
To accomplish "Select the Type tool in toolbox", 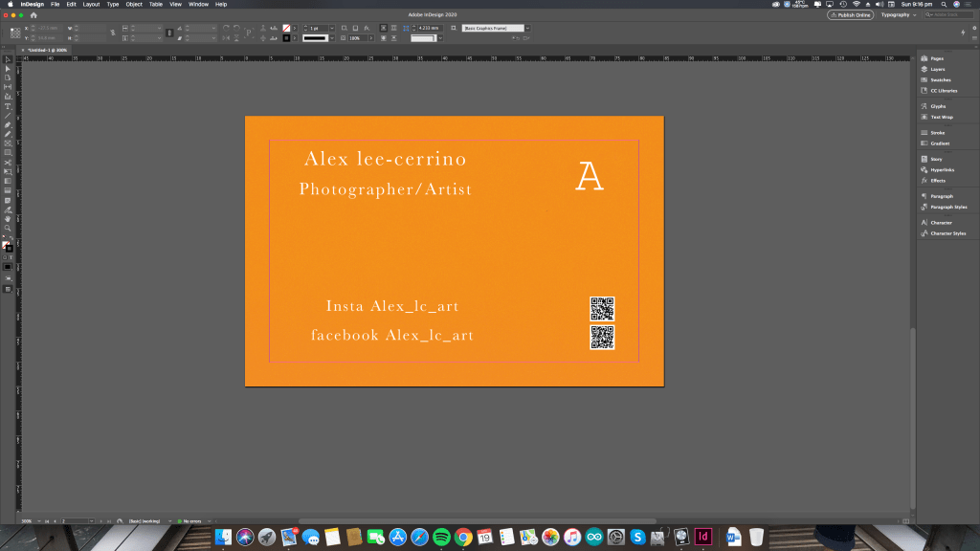I will [8, 106].
